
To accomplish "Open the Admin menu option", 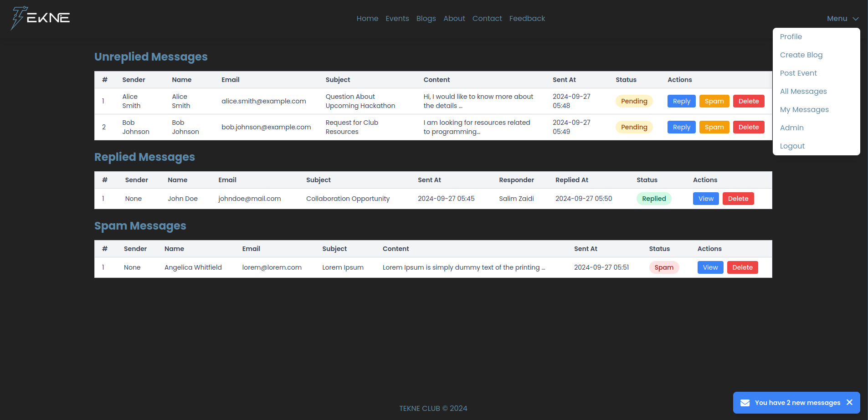I will [791, 128].
